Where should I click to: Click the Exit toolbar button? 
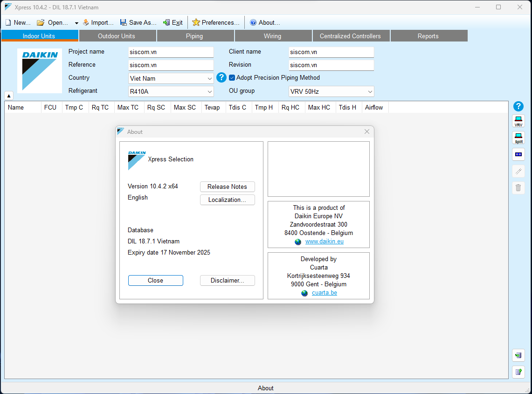click(x=173, y=22)
